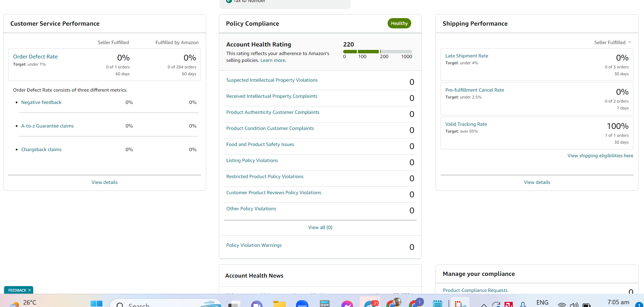
Task: Open Product Compliance Requests link
Action: tap(475, 290)
